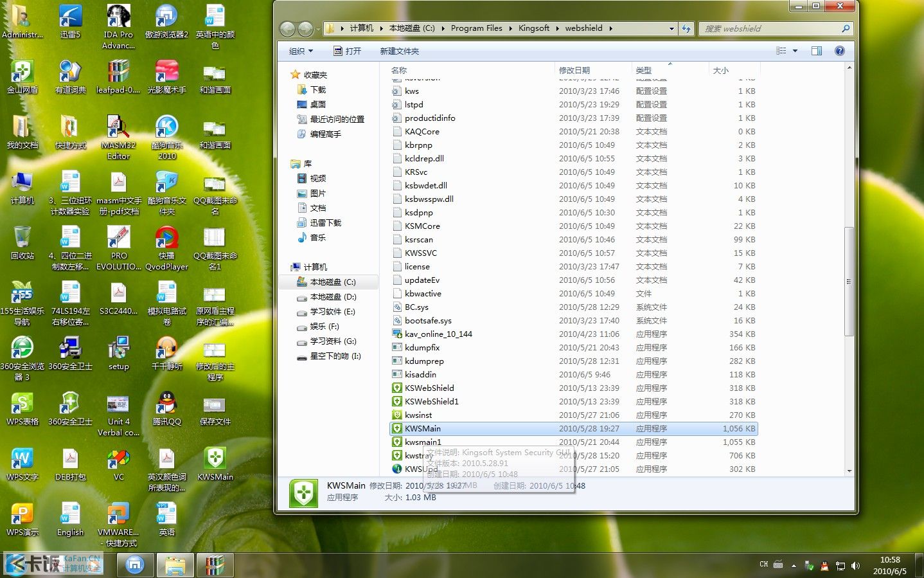Open address bar history dropdown arrow
924x578 pixels.
[x=671, y=28]
